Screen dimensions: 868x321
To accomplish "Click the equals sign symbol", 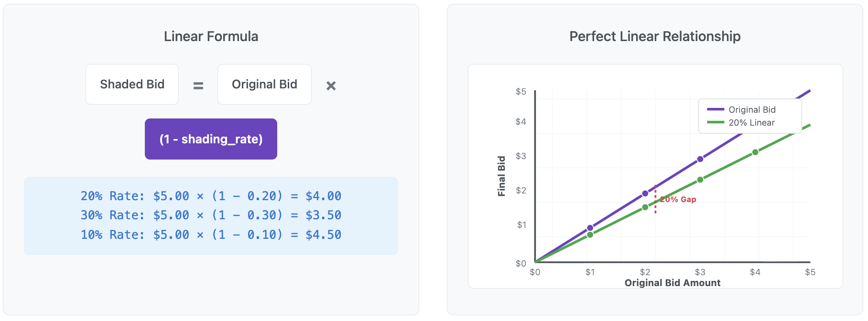I will (x=198, y=86).
